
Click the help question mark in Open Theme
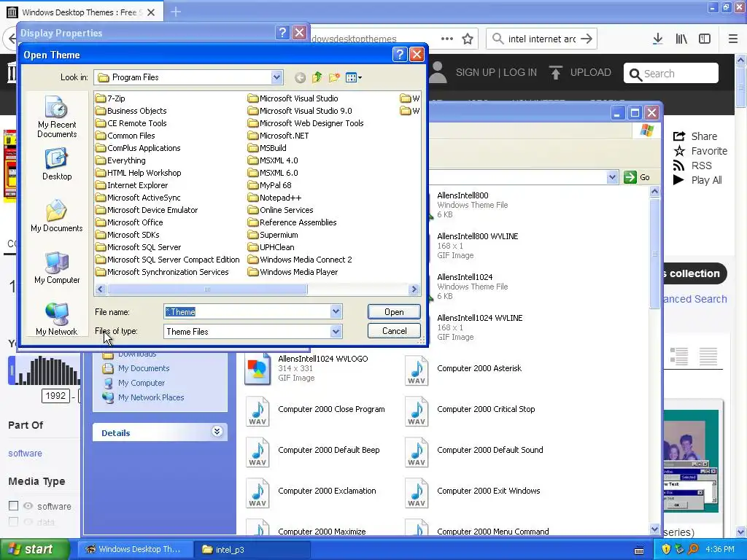[x=400, y=55]
